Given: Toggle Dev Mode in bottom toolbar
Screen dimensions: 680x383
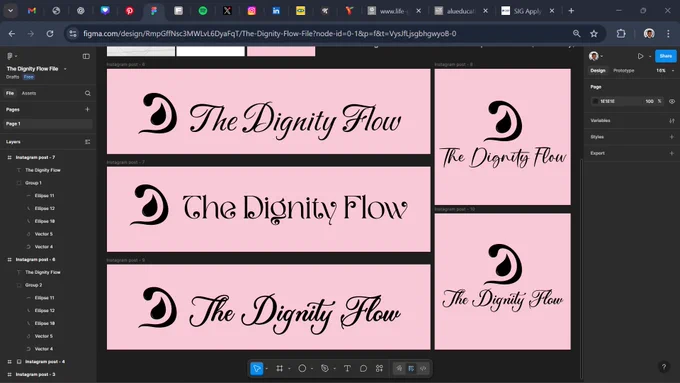Looking at the screenshot, I should click(x=423, y=369).
